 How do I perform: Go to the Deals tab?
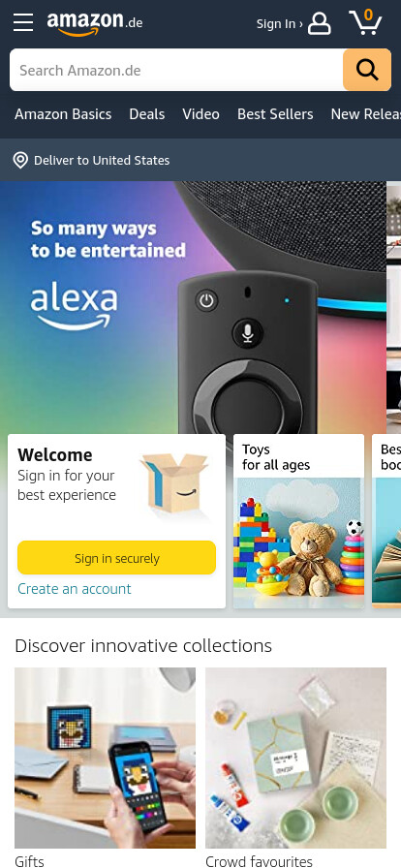(x=147, y=114)
